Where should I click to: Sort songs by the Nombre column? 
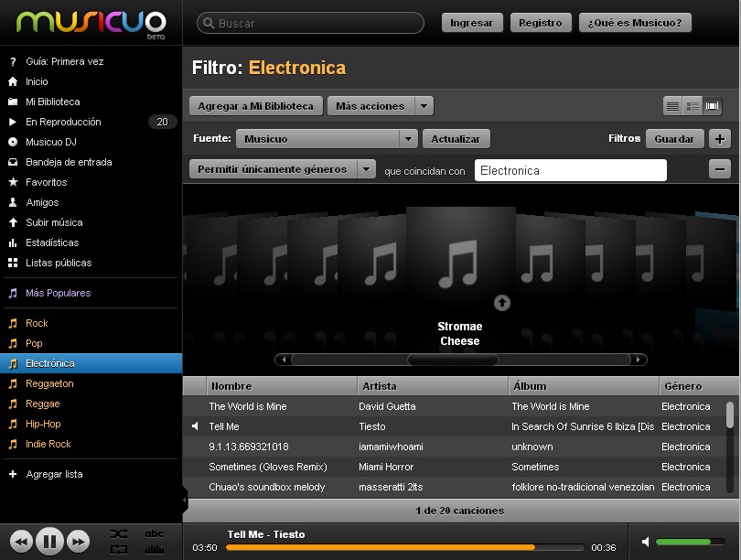pyautogui.click(x=282, y=386)
